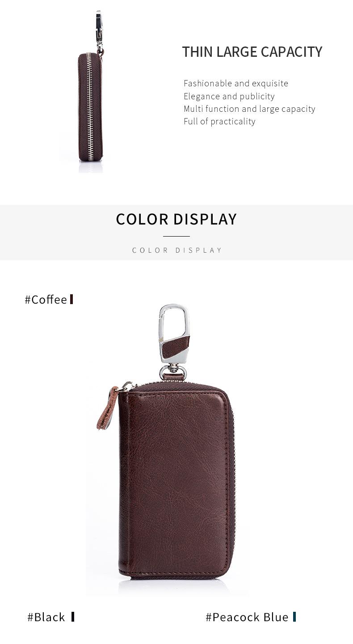Click 'Multi function and large capacity' line
The width and height of the screenshot is (353, 644).
pyautogui.click(x=249, y=109)
